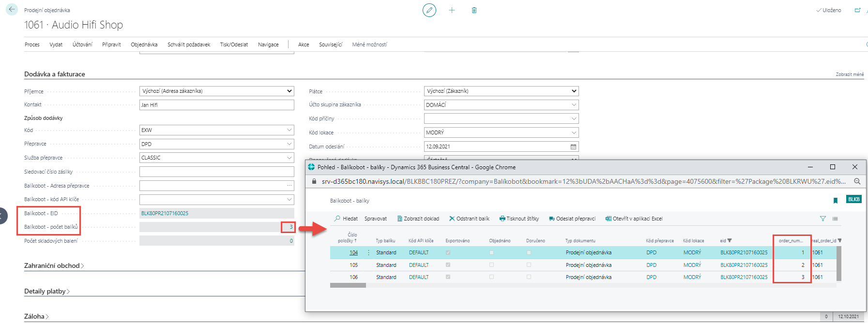Viewport: 868px width, 323px height.
Task: Click horizontal scrollbar in Balíkobot list
Action: 348,285
